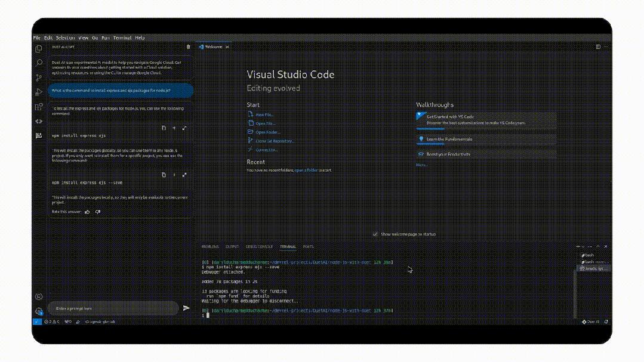Image resolution: width=644 pixels, height=362 pixels.
Task: Clear chat with the trash icon
Action: 189,47
